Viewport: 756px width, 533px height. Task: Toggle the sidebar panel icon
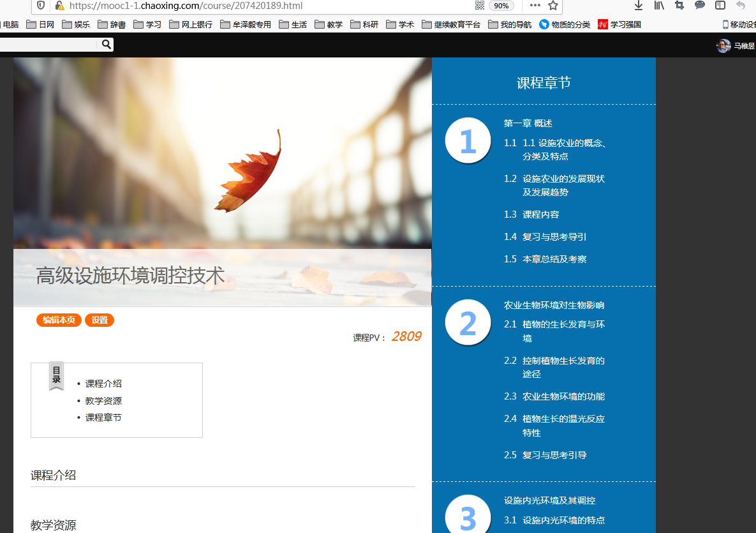coord(720,6)
